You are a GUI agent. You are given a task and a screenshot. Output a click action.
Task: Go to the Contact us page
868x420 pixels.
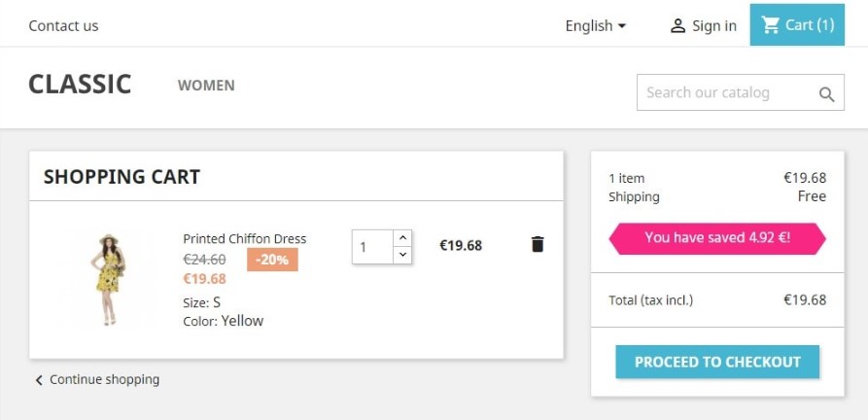point(63,26)
